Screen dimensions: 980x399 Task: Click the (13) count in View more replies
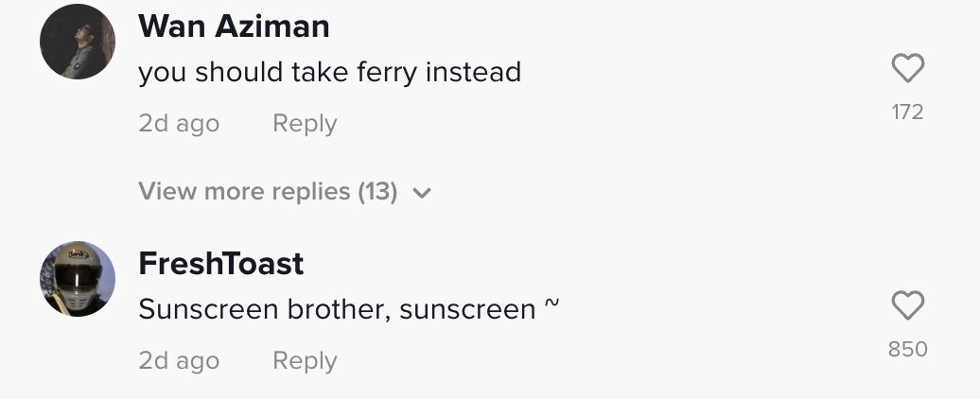click(377, 192)
